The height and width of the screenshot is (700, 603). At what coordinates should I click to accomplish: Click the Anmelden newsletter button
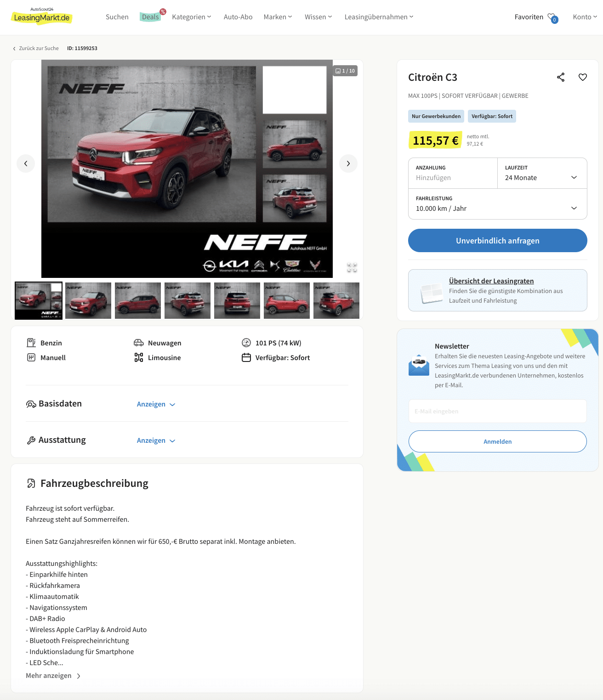[498, 441]
